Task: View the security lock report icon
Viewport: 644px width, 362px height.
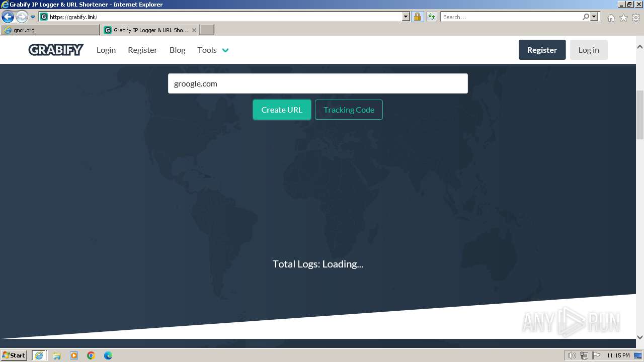Action: (x=417, y=17)
